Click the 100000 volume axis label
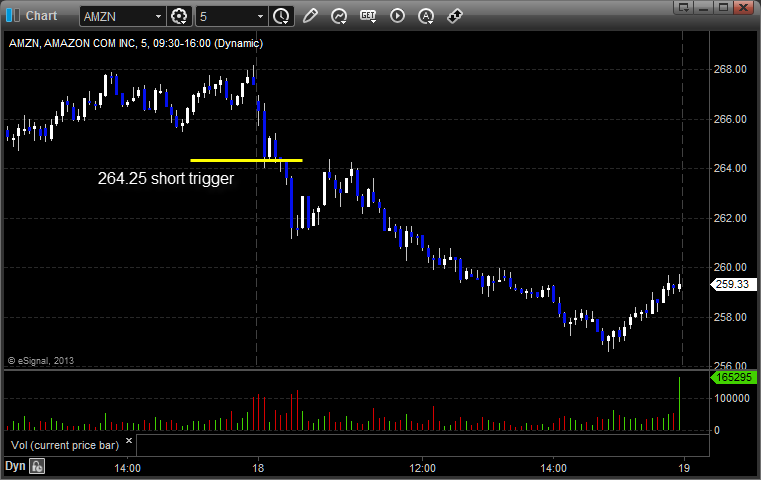The width and height of the screenshot is (761, 480). tap(732, 398)
